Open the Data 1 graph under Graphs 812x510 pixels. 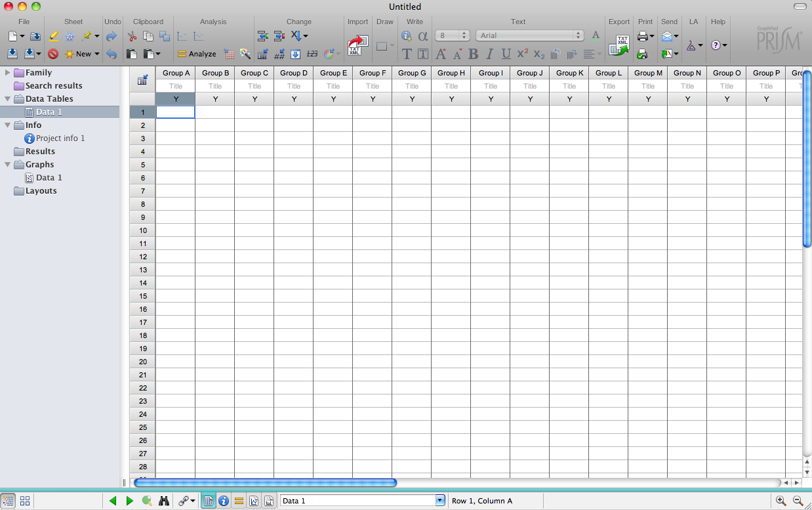pyautogui.click(x=49, y=177)
